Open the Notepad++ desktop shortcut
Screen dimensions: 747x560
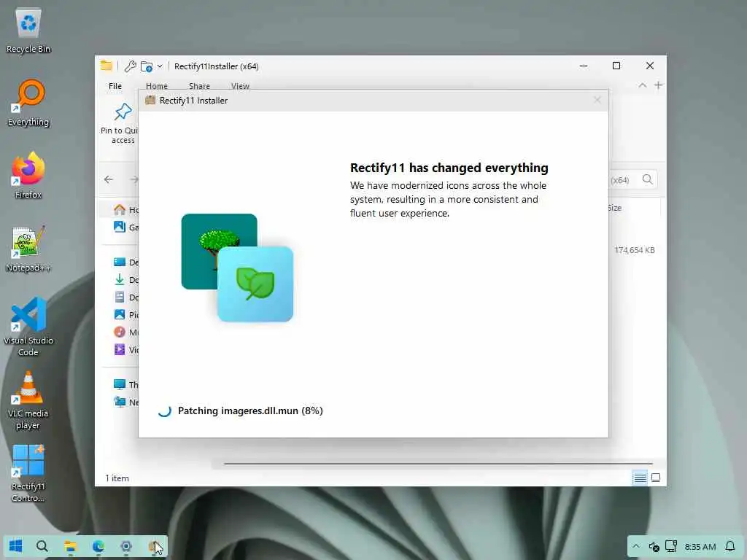28,249
